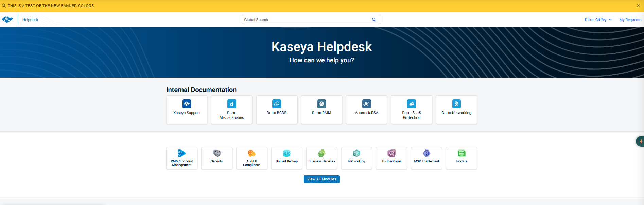Image resolution: width=644 pixels, height=205 pixels.
Task: Open the Autotask PSA documentation tile
Action: [366, 109]
